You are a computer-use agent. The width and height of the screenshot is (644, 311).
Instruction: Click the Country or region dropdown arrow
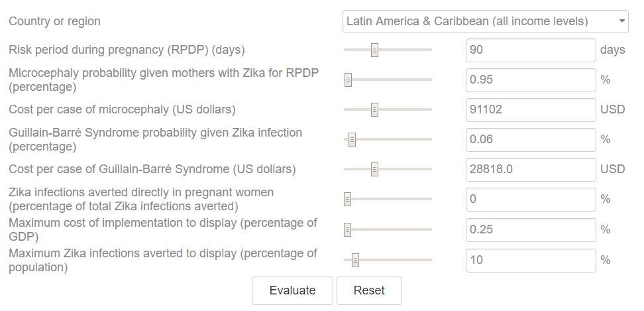click(x=621, y=21)
